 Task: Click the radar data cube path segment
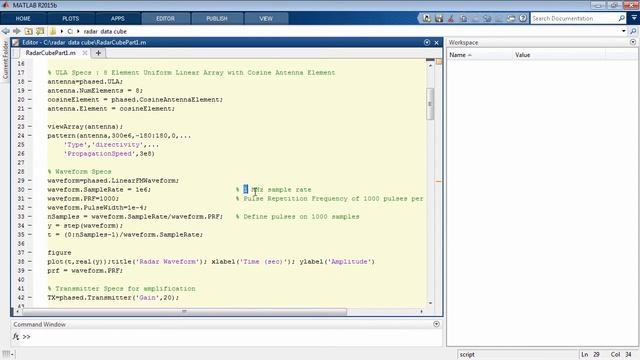(105, 31)
